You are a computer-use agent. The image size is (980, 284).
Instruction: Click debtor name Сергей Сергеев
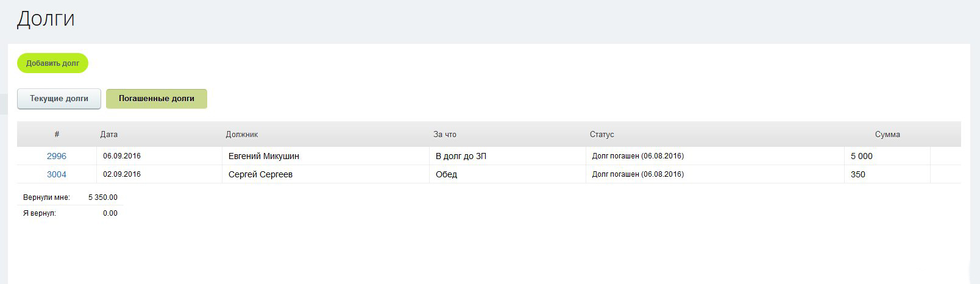(260, 174)
